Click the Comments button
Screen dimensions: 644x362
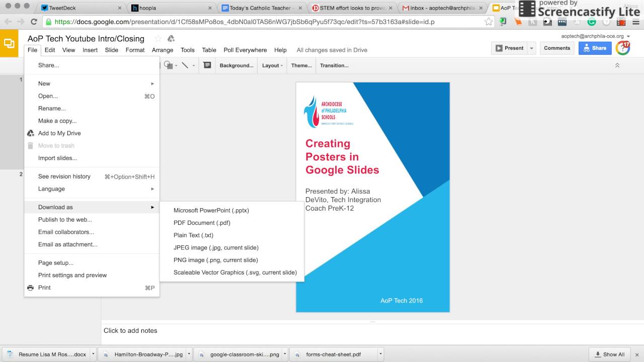pos(557,48)
